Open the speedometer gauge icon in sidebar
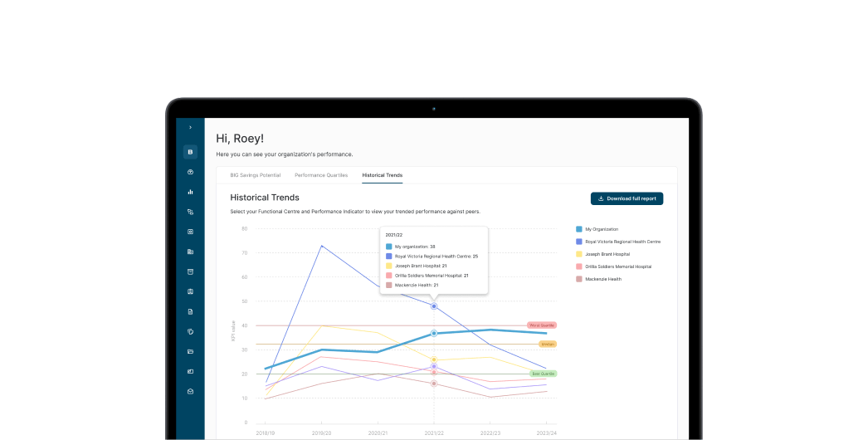 (190, 172)
